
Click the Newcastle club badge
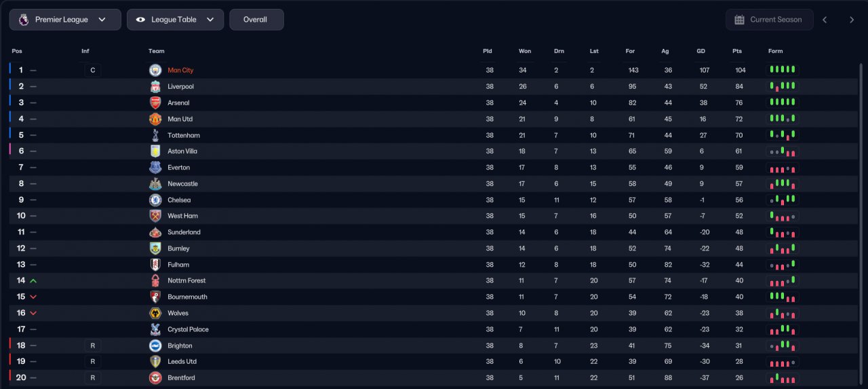155,183
